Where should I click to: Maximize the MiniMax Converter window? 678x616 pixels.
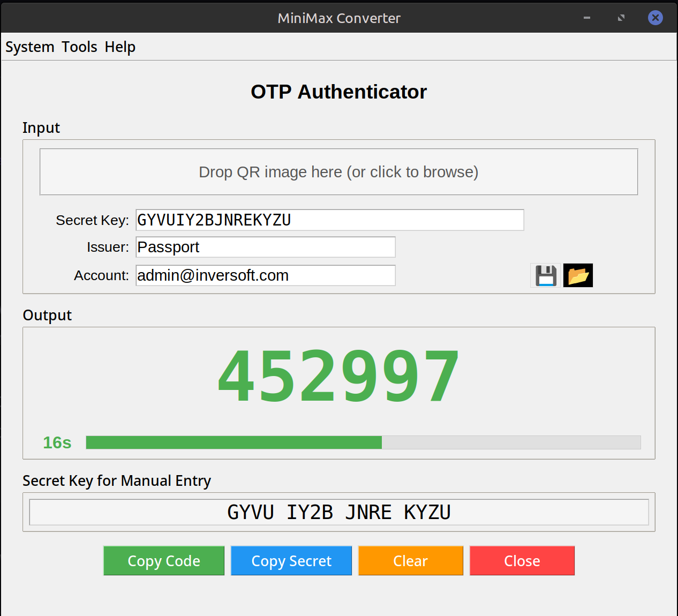tap(621, 18)
